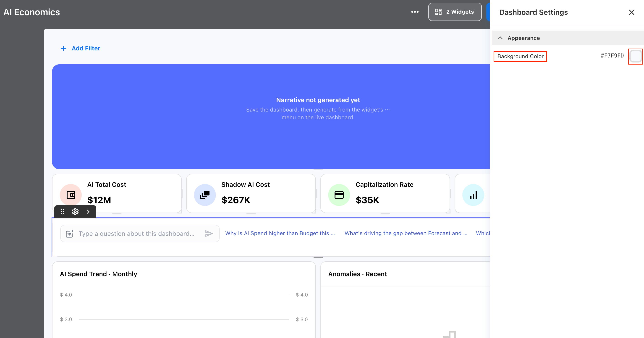
Task: Open the three-dot more options menu
Action: 415,12
